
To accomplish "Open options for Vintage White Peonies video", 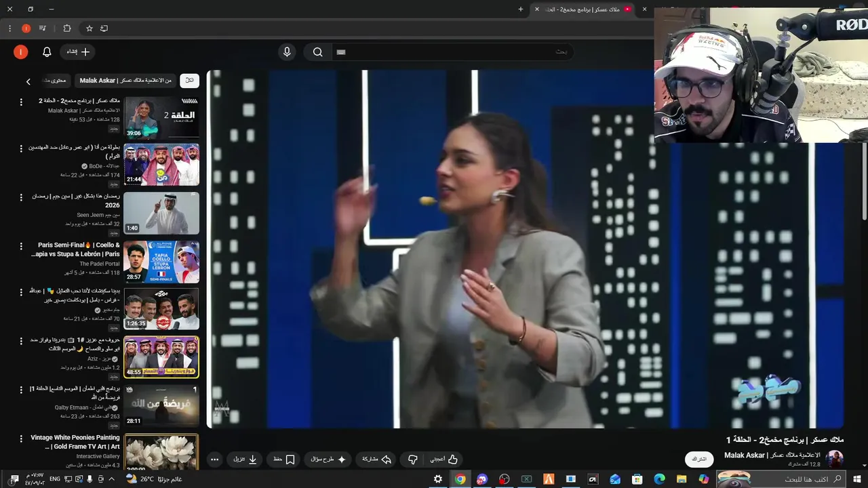I will pyautogui.click(x=21, y=439).
